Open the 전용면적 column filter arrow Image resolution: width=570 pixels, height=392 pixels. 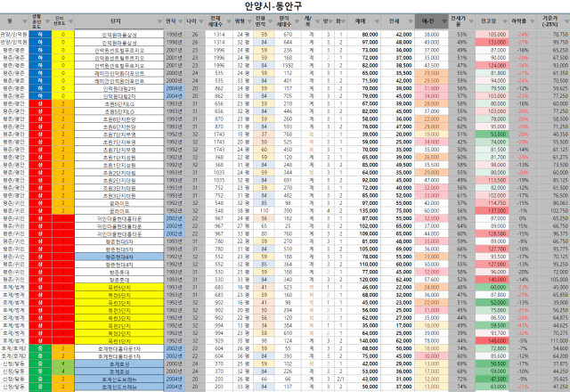tap(270, 21)
